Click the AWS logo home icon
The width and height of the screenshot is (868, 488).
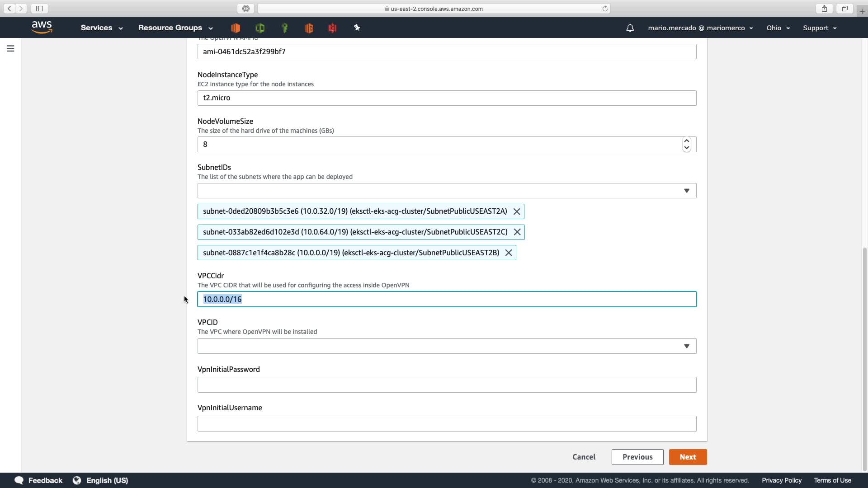tap(42, 27)
